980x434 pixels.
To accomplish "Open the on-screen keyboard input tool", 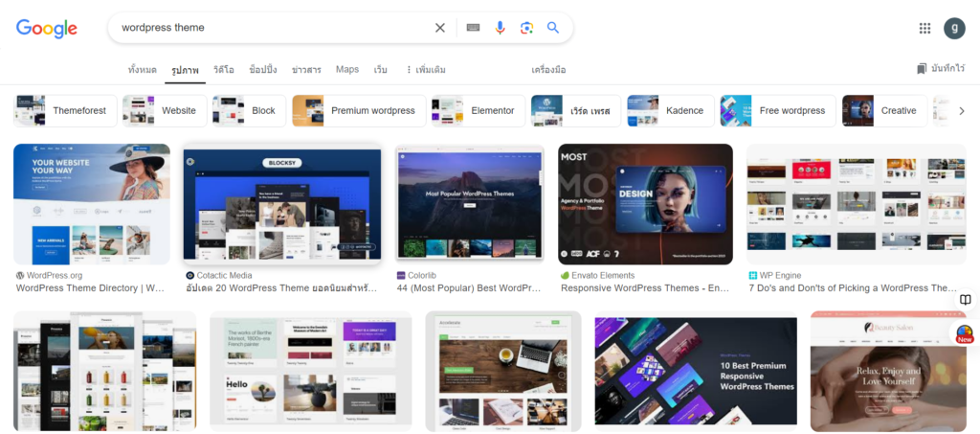I will [x=473, y=28].
